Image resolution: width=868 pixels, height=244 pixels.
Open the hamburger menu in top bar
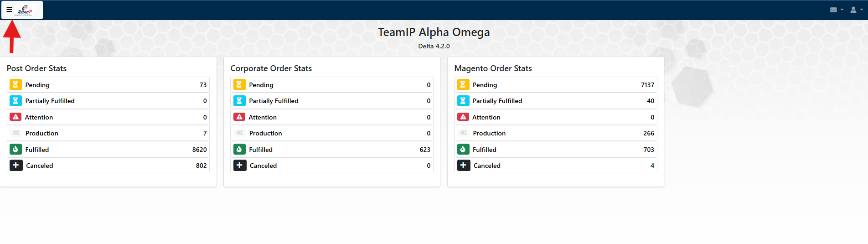click(9, 10)
